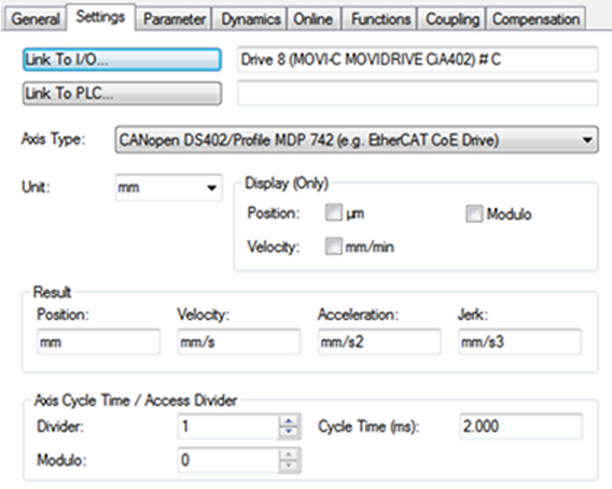Click the Link To I/O button

[121, 59]
